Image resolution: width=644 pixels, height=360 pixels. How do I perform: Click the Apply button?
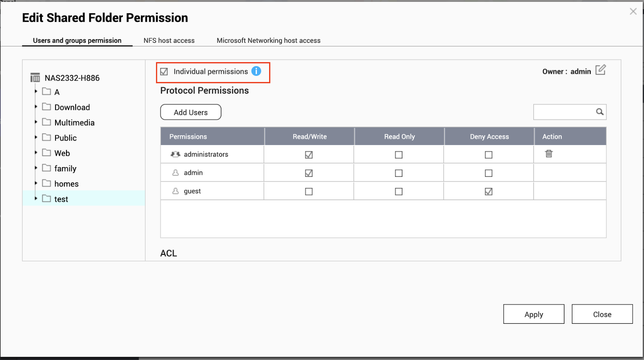[x=533, y=314]
